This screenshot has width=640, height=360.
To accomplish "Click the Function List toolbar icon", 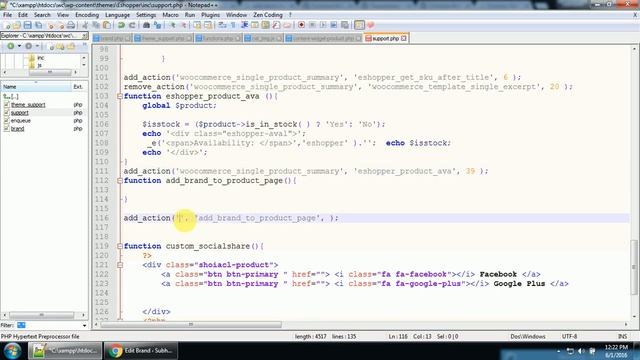I will [x=276, y=25].
